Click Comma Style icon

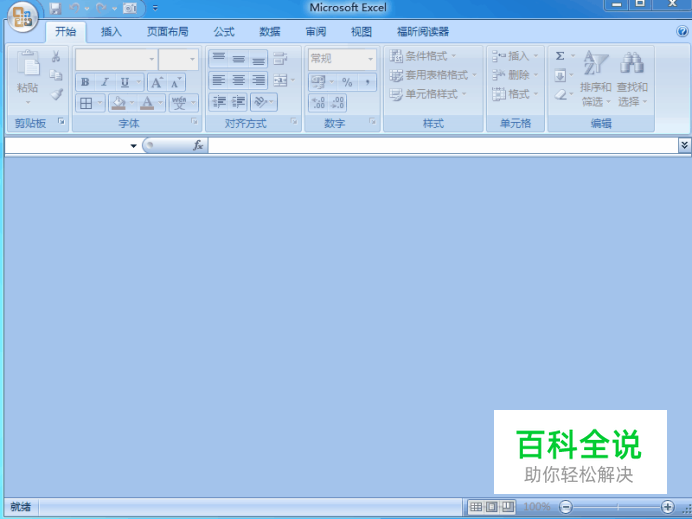pyautogui.click(x=367, y=82)
